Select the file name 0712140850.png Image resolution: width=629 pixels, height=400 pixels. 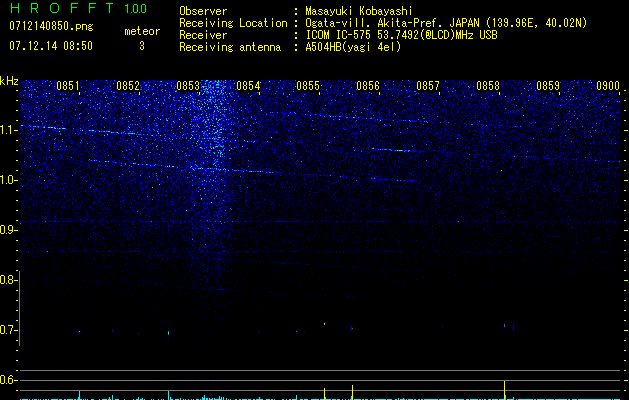pos(51,26)
